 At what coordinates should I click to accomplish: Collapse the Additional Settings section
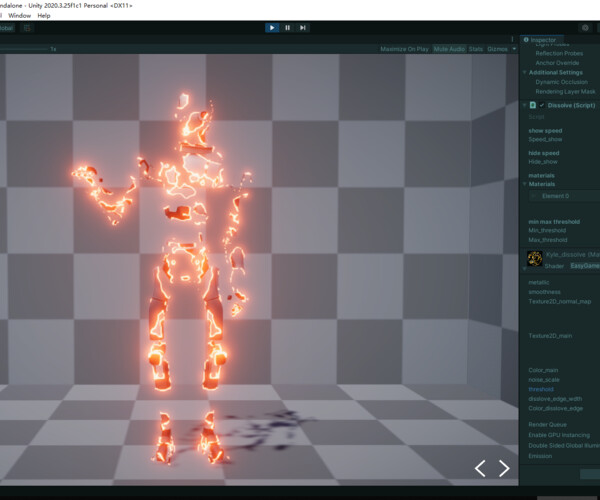pos(525,73)
